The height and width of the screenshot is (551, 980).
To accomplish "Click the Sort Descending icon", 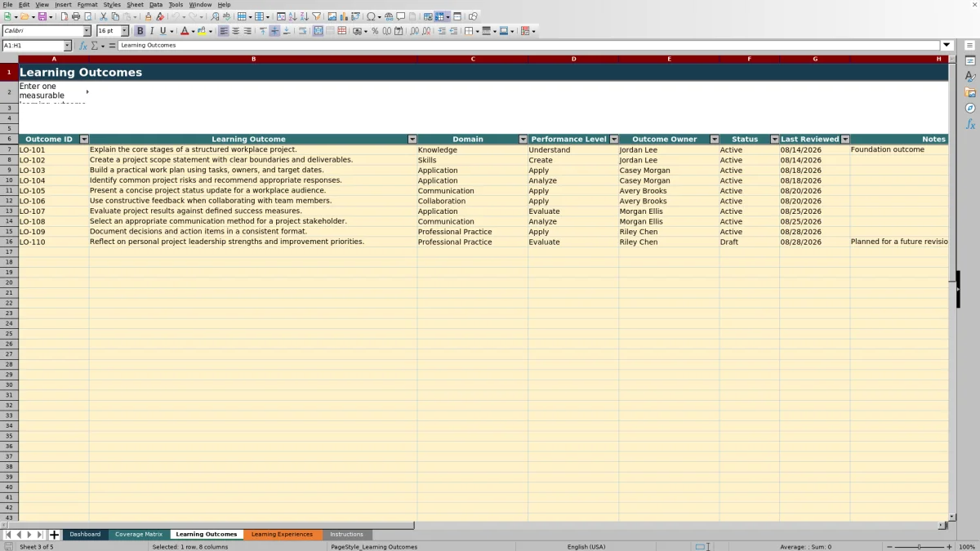I will pos(304,16).
